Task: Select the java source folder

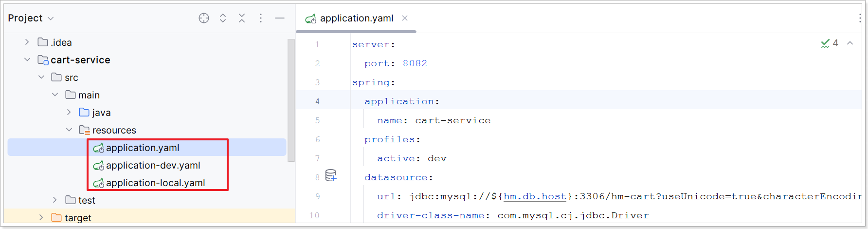Action: [147, 113]
